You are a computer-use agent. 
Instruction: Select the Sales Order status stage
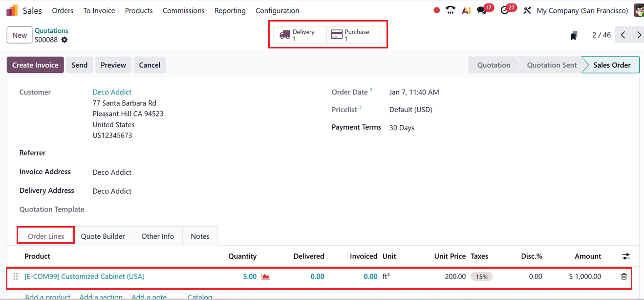(x=612, y=65)
